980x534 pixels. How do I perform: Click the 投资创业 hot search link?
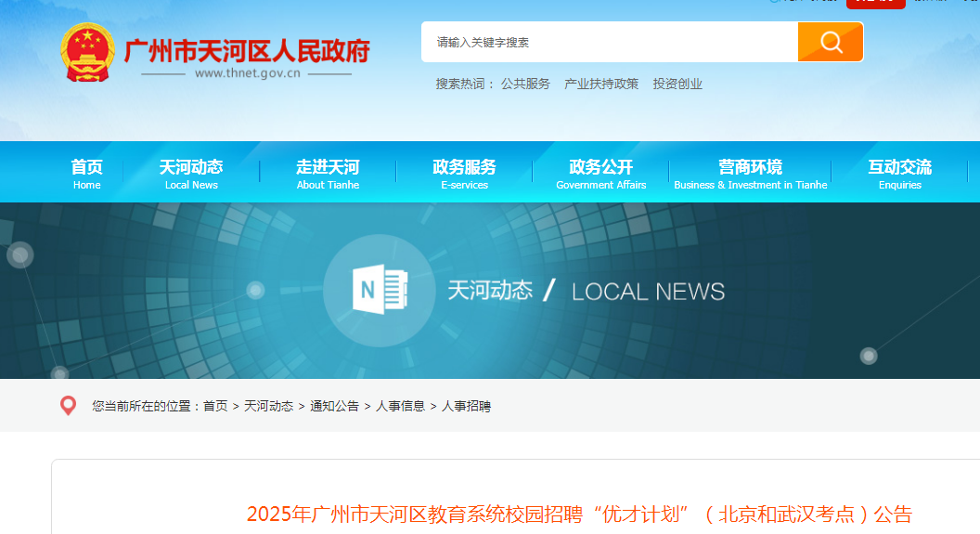pos(677,84)
